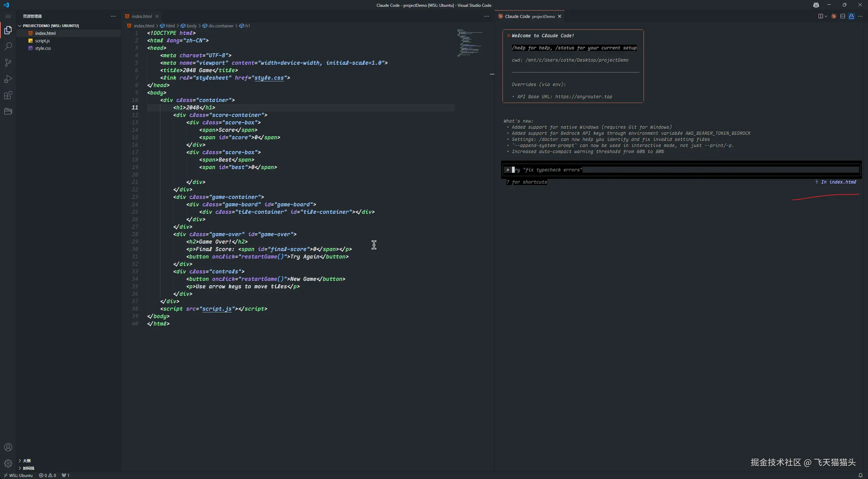This screenshot has height=479, width=868.
Task: Click the 'Welcome to Claude Code!' heading
Action: (x=542, y=36)
